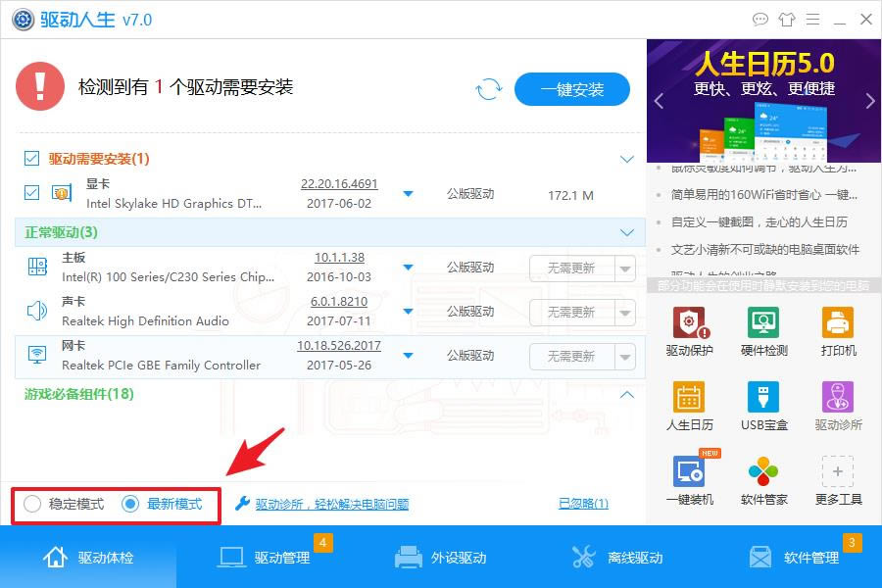The height and width of the screenshot is (588, 882).
Task: Open the 驱动保护 tool icon
Action: pyautogui.click(x=689, y=323)
